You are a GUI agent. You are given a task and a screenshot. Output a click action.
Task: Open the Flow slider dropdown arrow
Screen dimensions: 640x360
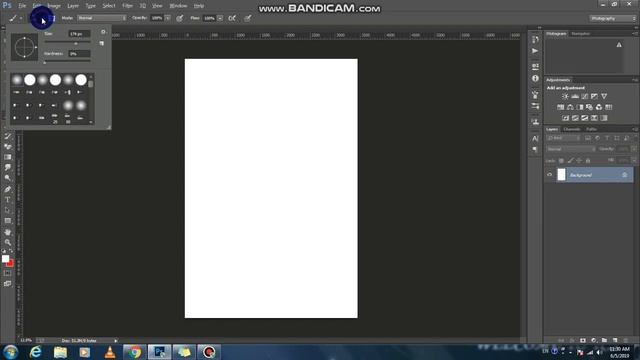pyautogui.click(x=220, y=18)
